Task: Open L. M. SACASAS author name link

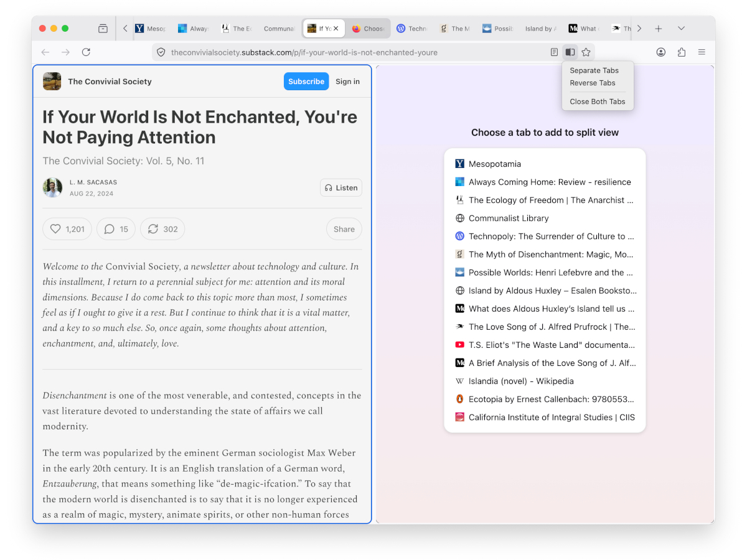Action: (x=93, y=182)
